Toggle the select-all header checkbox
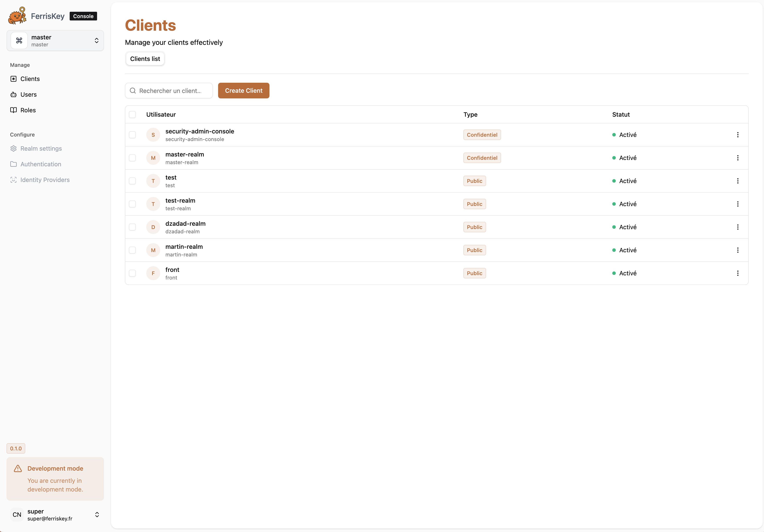764x532 pixels. (132, 114)
